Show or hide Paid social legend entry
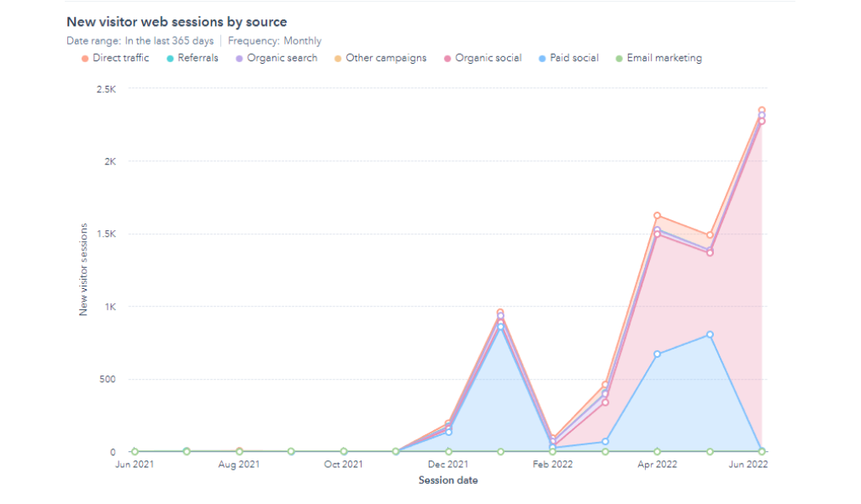Viewport: 861px width, 504px height. pos(574,59)
